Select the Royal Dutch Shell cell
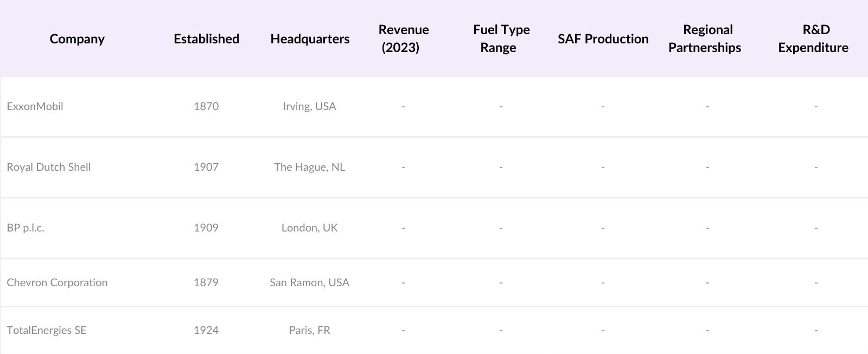Screen dimensions: 868x354 (49, 167)
